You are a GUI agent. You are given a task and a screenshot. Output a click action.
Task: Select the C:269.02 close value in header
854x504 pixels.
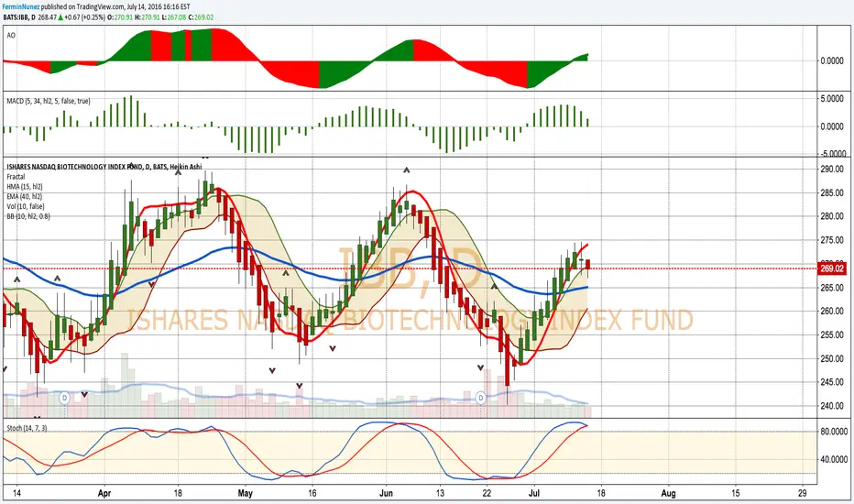[x=202, y=17]
